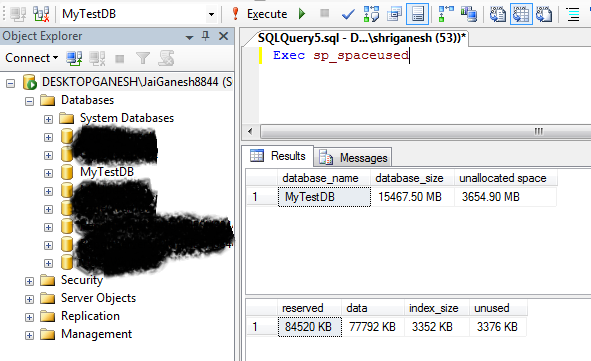The image size is (591, 361).
Task: Click the database_size column header
Action: click(x=412, y=178)
